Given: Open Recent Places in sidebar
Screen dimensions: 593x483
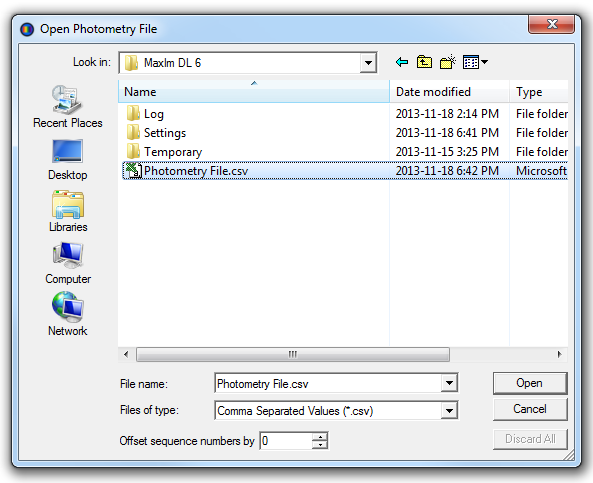Looking at the screenshot, I should tap(68, 107).
